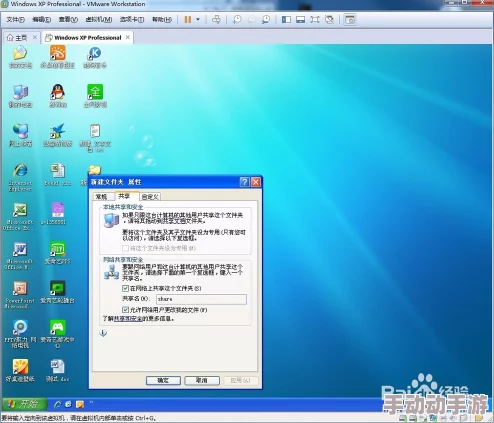Click the 取消 button in properties dialog
494x423 pixels.
tap(202, 380)
